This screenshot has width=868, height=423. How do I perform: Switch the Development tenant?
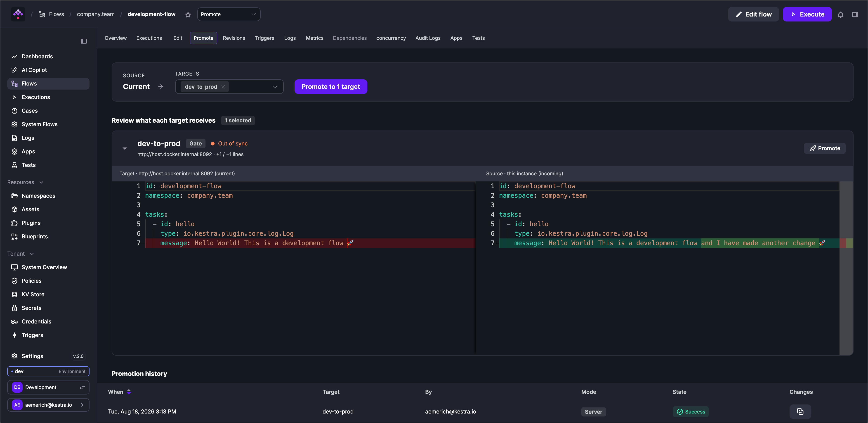tap(48, 387)
